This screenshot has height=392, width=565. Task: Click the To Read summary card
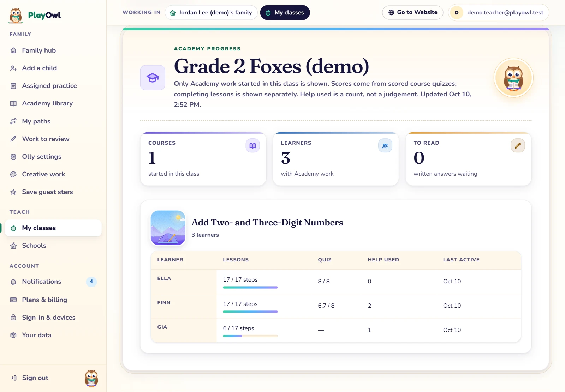pos(468,159)
